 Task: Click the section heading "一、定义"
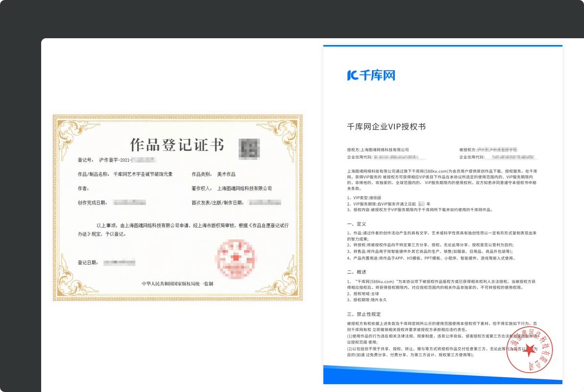coord(357,224)
